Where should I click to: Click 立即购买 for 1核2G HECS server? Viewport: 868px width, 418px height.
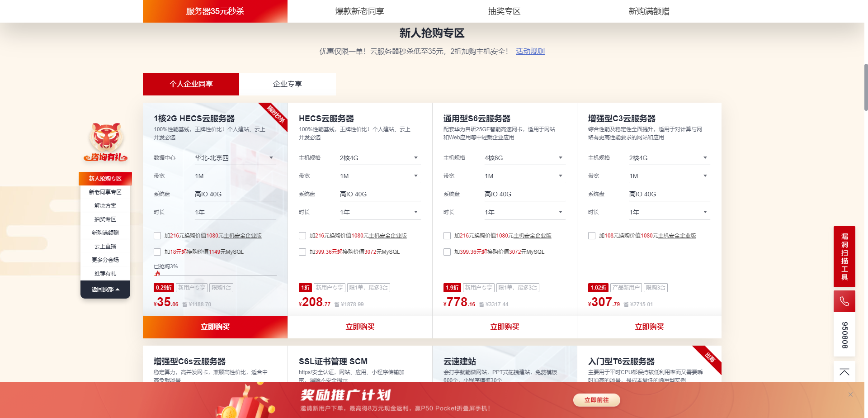point(215,327)
